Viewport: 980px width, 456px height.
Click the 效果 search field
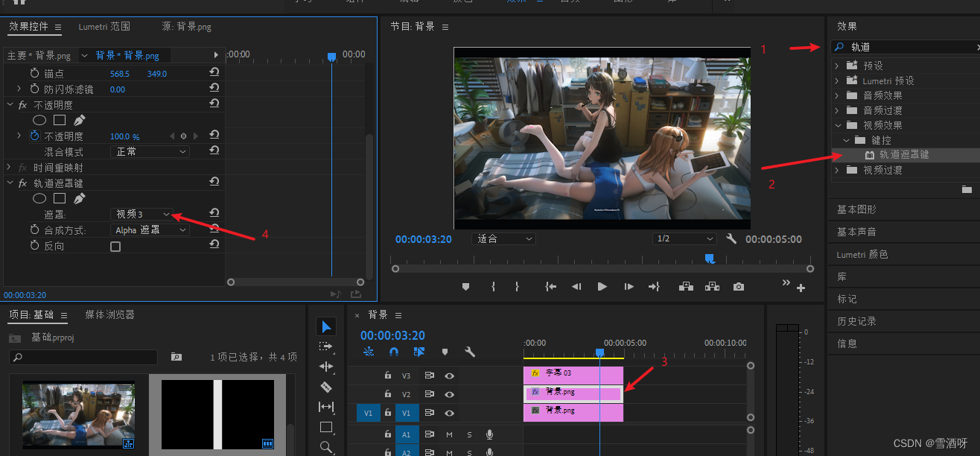click(x=905, y=47)
